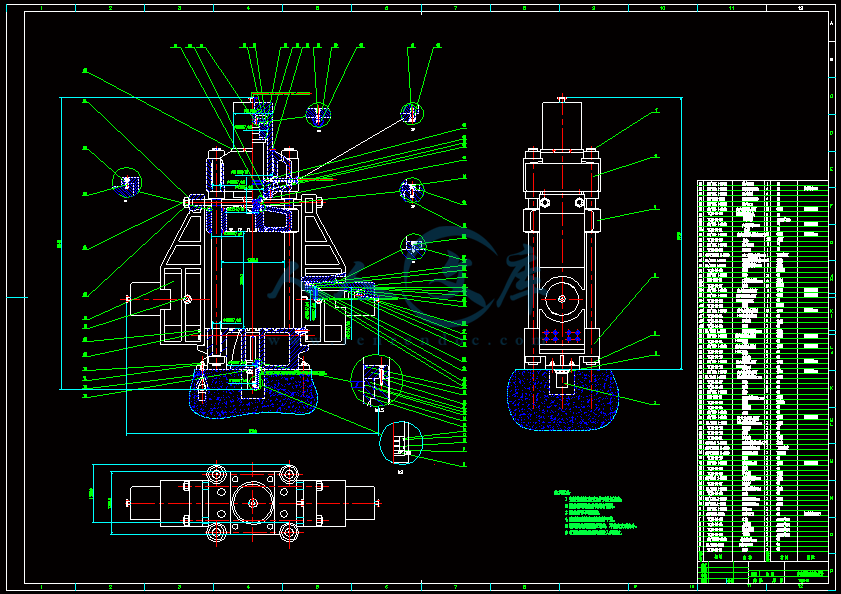
Task: Select the circular bearing housing in the side view
Action: coord(562,299)
